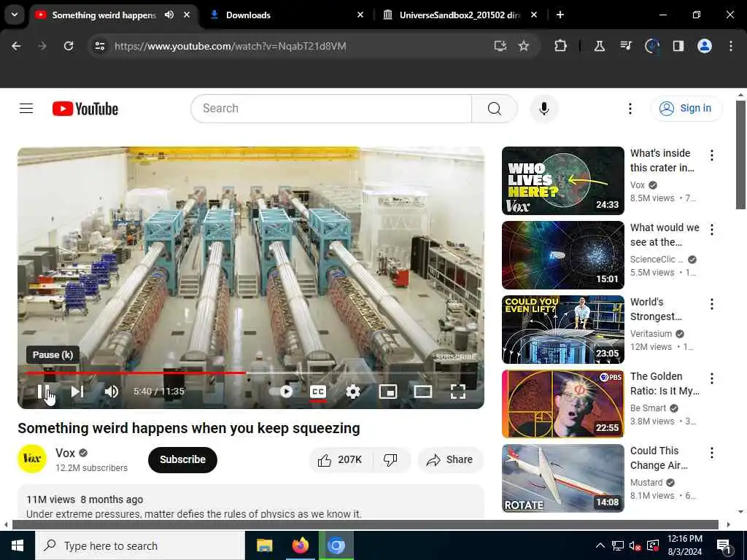Open "World's Strongest" Veritasium video title
Image resolution: width=747 pixels, height=560 pixels.
[x=656, y=309]
